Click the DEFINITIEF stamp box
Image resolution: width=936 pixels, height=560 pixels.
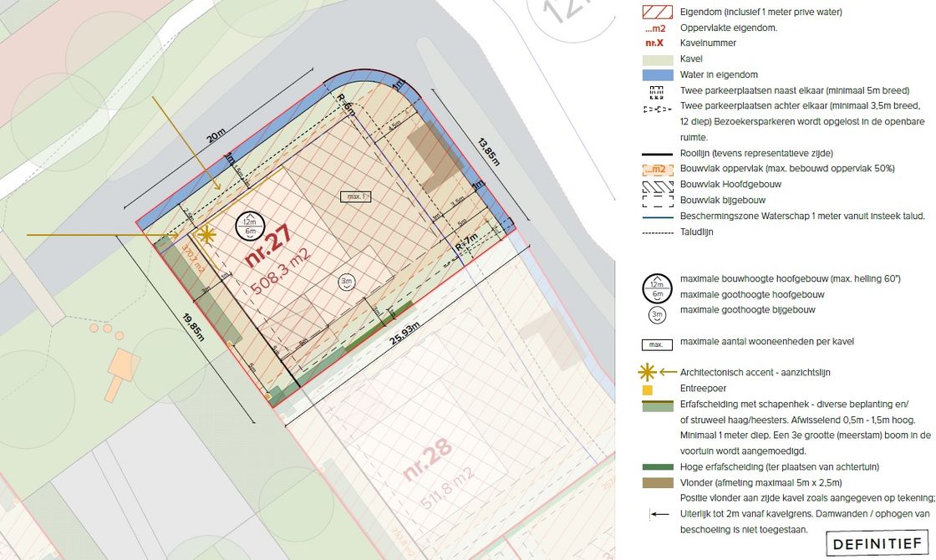point(878,544)
